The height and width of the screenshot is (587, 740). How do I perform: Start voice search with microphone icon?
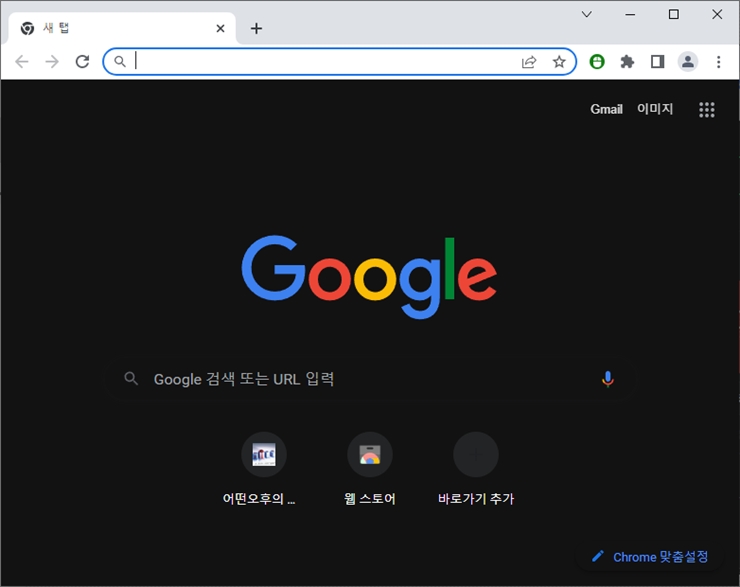(608, 379)
